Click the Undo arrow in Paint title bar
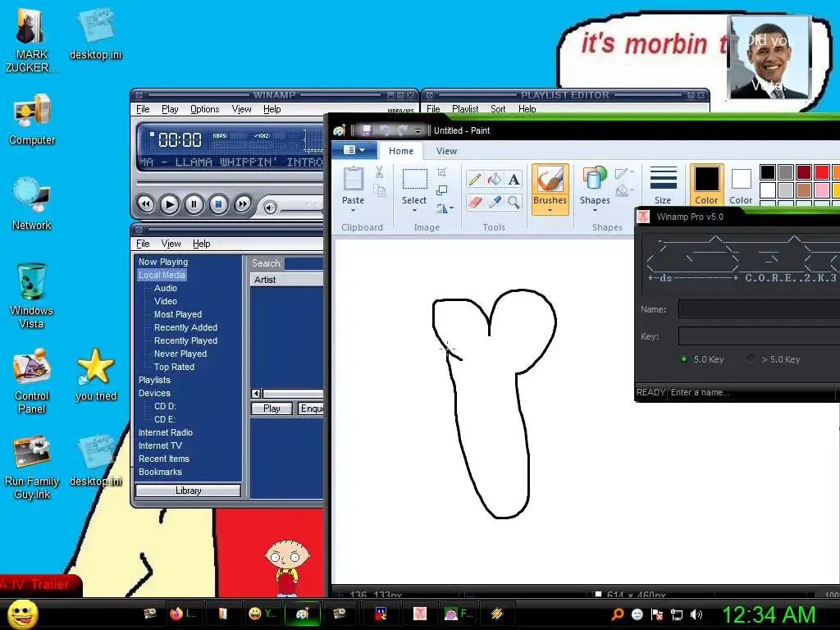The height and width of the screenshot is (630, 840). [x=385, y=130]
